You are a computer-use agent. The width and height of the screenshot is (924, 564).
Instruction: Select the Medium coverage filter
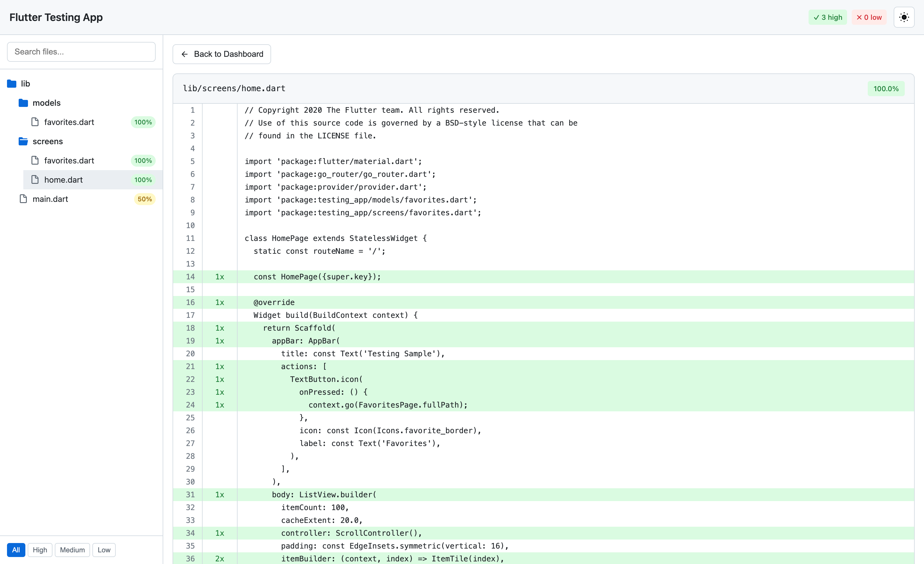click(72, 550)
